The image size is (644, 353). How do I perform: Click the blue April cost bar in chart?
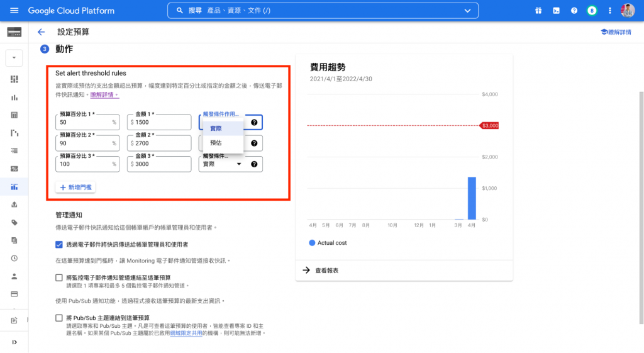(472, 198)
